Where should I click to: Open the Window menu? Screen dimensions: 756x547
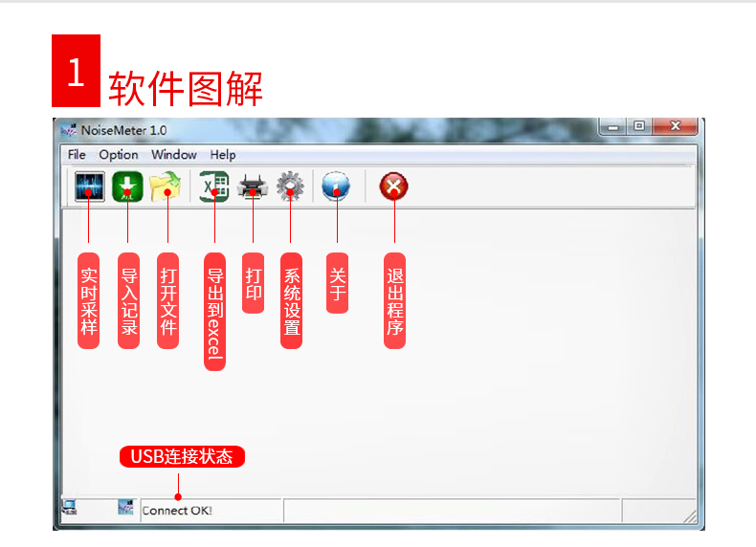coord(174,155)
